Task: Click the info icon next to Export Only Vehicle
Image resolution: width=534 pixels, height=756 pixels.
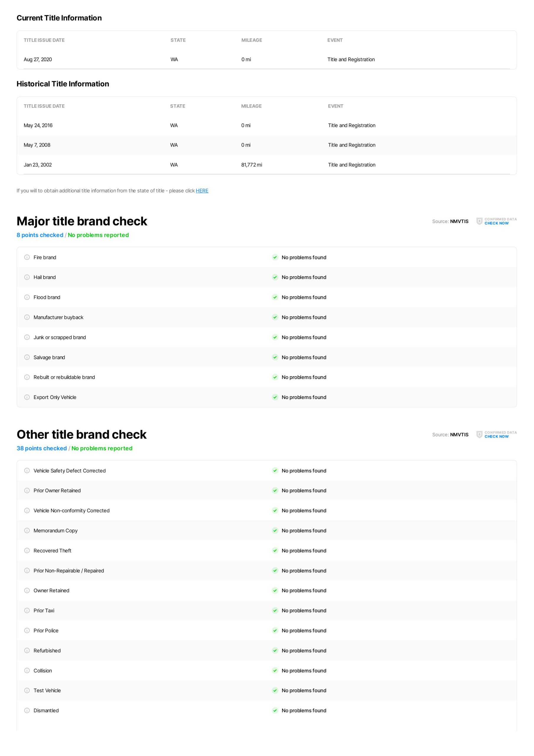Action: (27, 397)
